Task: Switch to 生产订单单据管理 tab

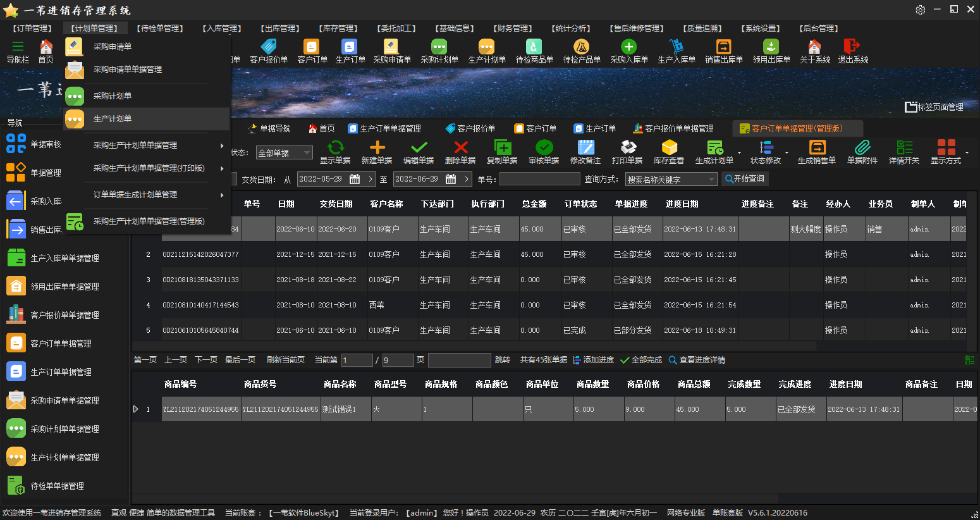Action: pos(384,128)
